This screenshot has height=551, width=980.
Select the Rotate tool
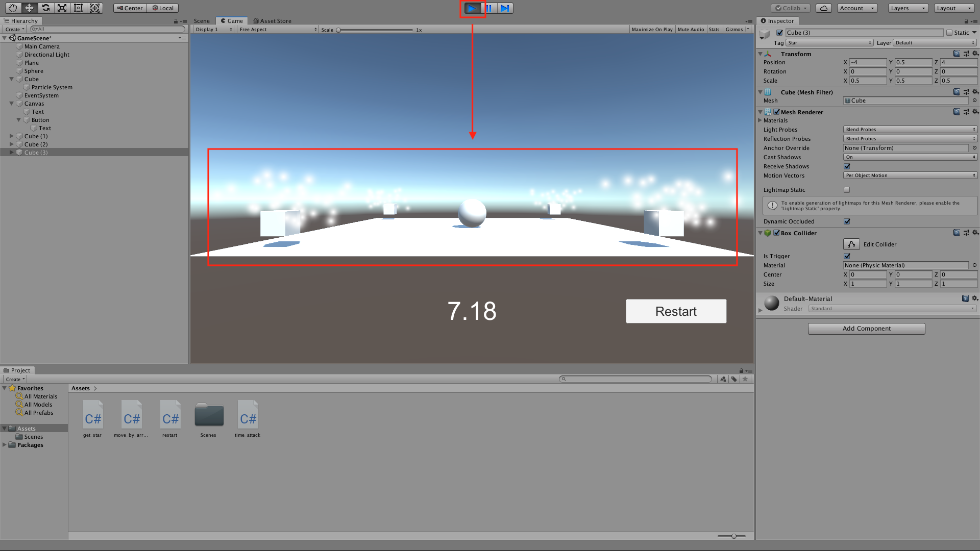pos(45,8)
